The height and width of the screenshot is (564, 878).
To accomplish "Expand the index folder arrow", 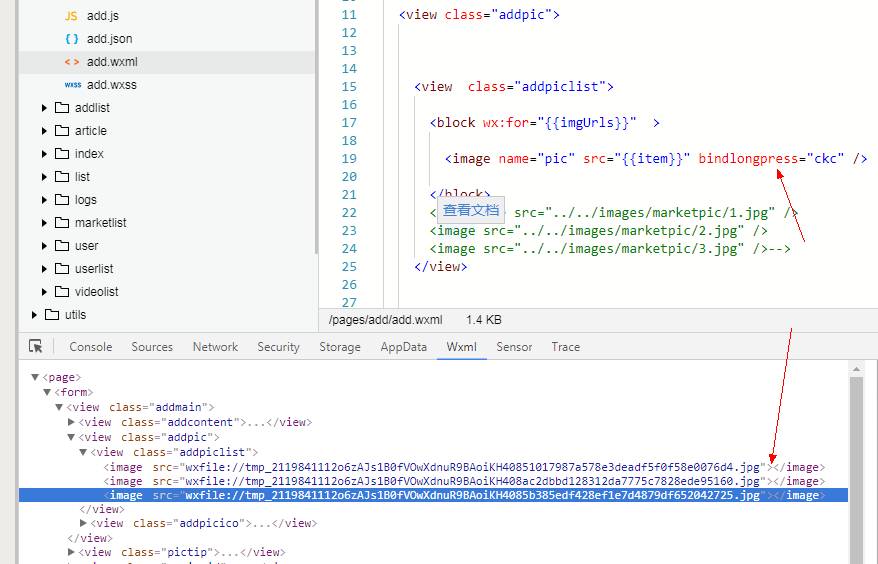I will pyautogui.click(x=44, y=153).
